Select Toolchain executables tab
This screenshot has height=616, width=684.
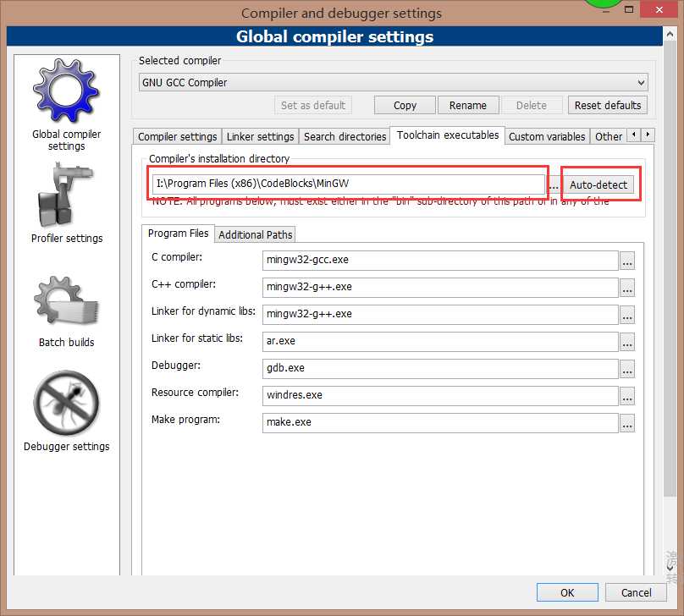448,135
